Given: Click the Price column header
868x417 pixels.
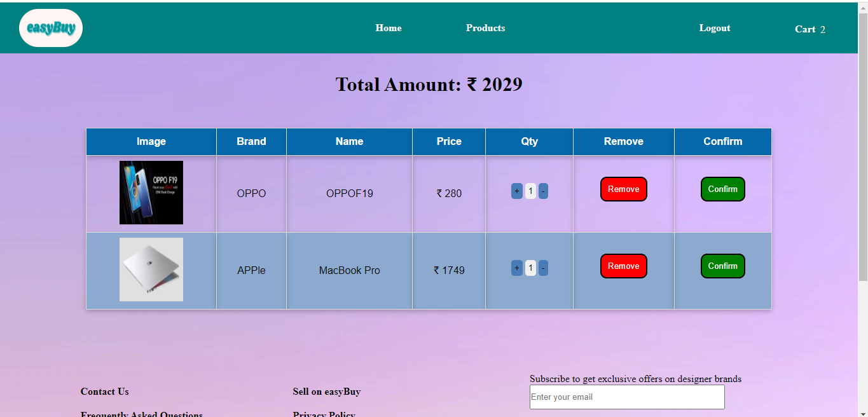Looking at the screenshot, I should point(449,142).
